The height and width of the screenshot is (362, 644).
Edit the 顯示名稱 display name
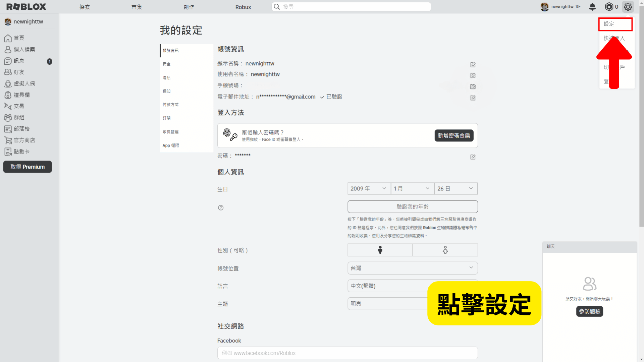point(473,64)
